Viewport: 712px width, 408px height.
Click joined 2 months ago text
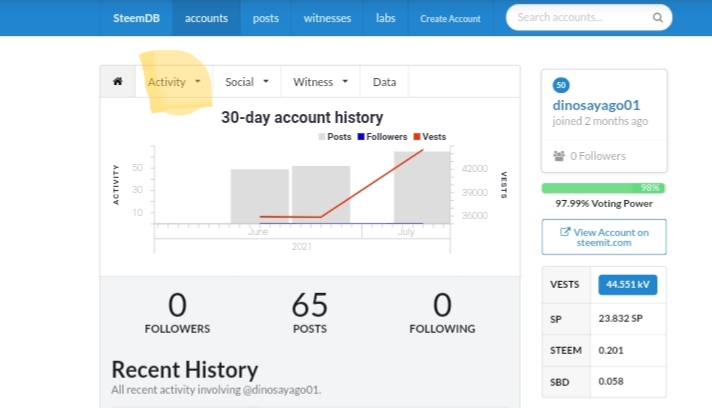point(600,121)
